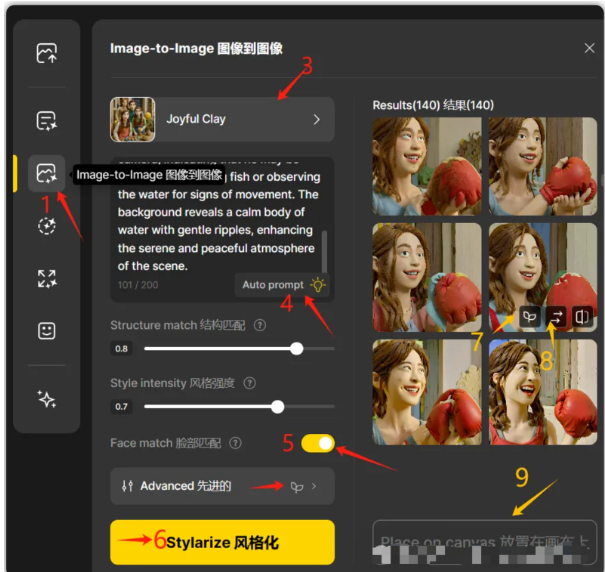The width and height of the screenshot is (605, 572).
Task: Click the sparkle stars icon at sidebar bottom
Action: [x=46, y=398]
